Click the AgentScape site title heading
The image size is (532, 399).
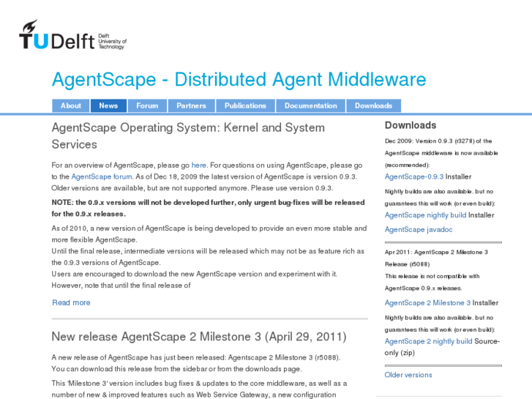click(239, 80)
